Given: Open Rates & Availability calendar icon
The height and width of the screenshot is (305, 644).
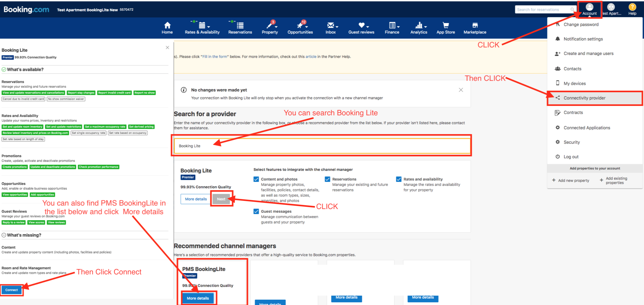Looking at the screenshot, I should (x=202, y=25).
